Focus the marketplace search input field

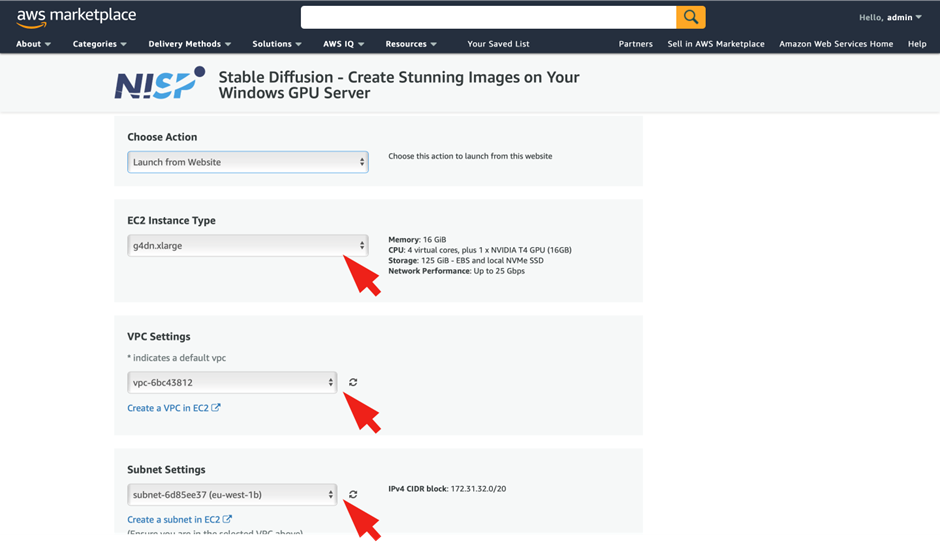489,17
